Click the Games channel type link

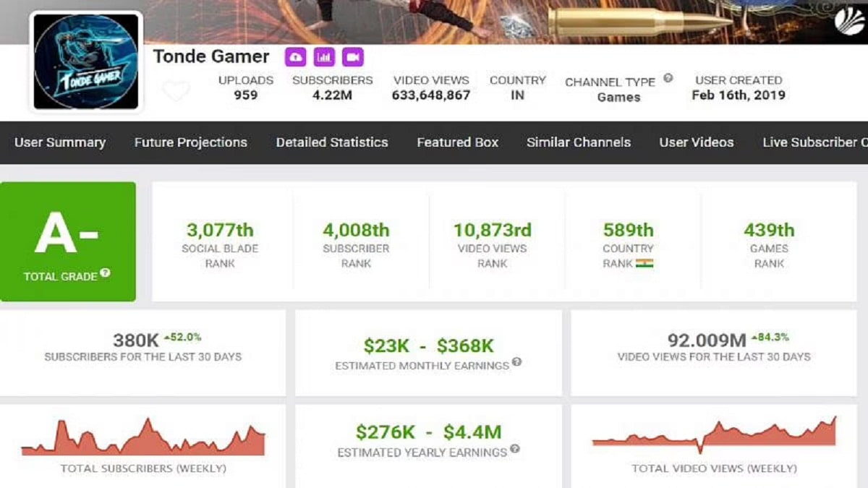pyautogui.click(x=619, y=97)
